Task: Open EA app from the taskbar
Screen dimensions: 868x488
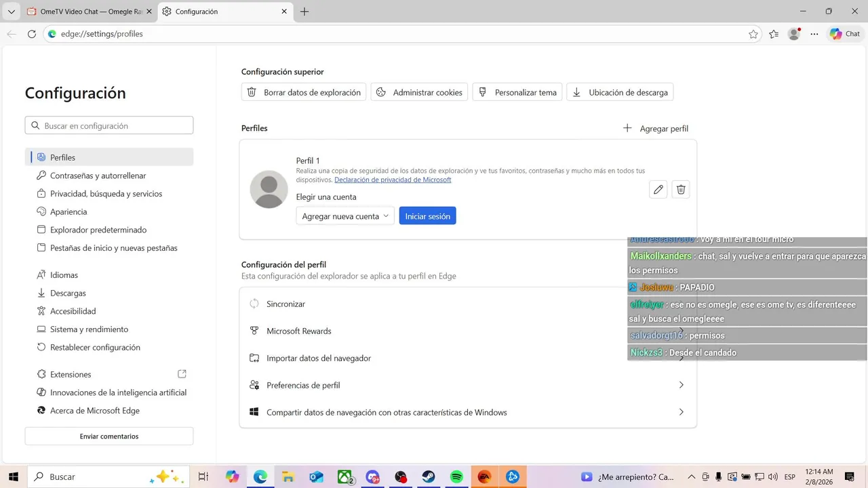Action: (x=484, y=476)
